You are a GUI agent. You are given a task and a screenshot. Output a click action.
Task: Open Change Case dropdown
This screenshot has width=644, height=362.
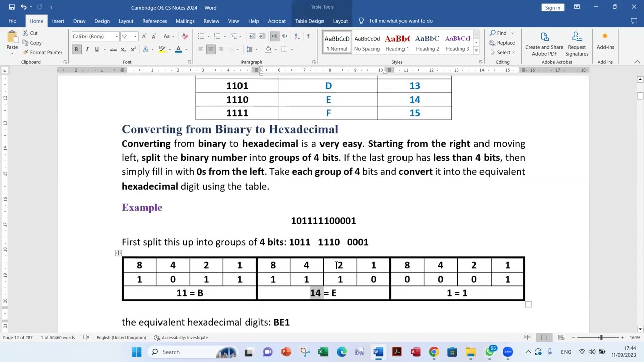[x=168, y=36]
